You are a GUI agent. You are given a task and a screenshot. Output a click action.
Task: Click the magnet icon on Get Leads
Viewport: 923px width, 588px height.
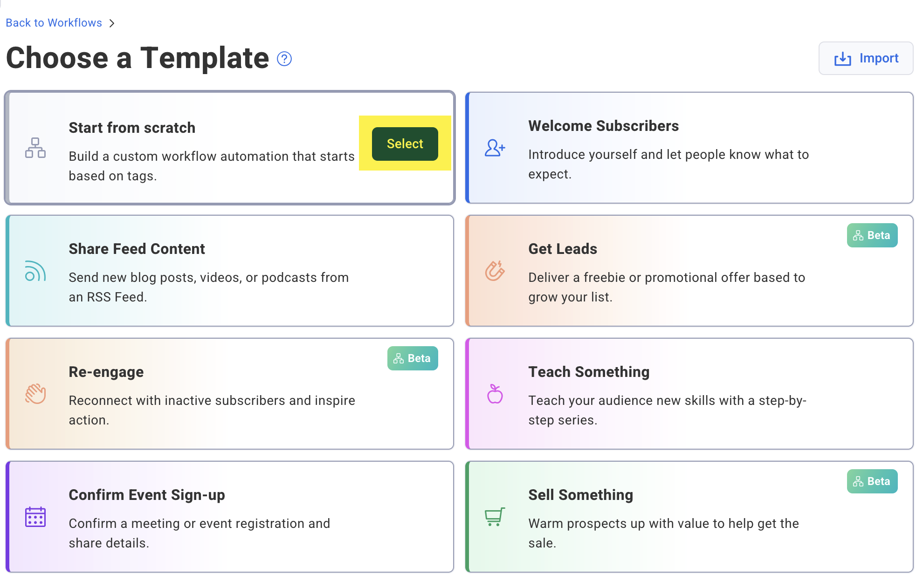tap(495, 271)
